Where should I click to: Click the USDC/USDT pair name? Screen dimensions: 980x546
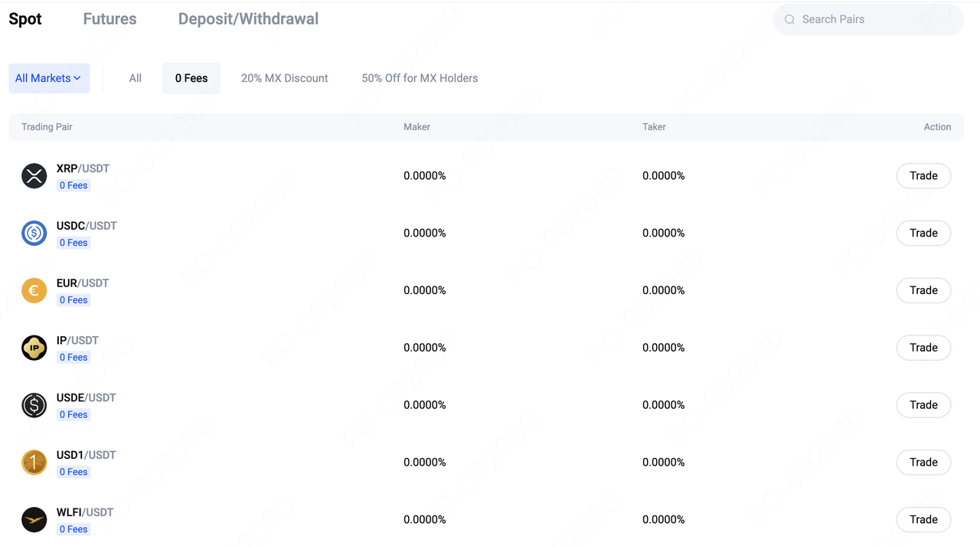coord(87,226)
